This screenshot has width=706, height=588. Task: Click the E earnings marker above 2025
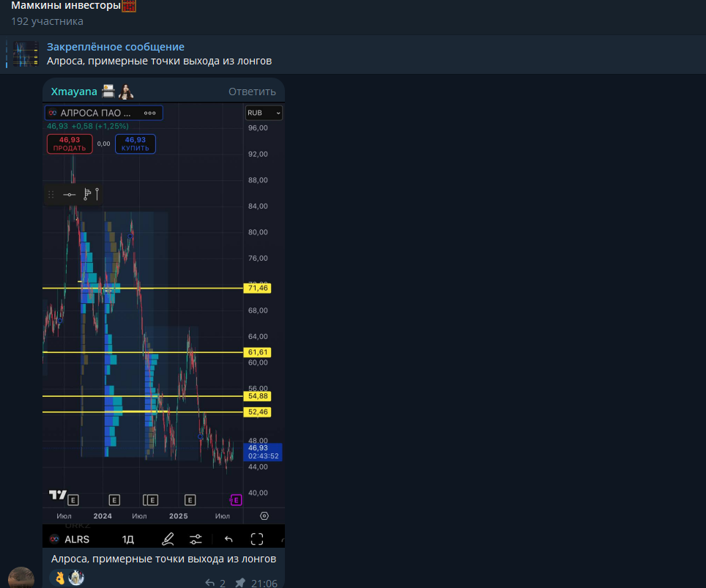pyautogui.click(x=190, y=500)
